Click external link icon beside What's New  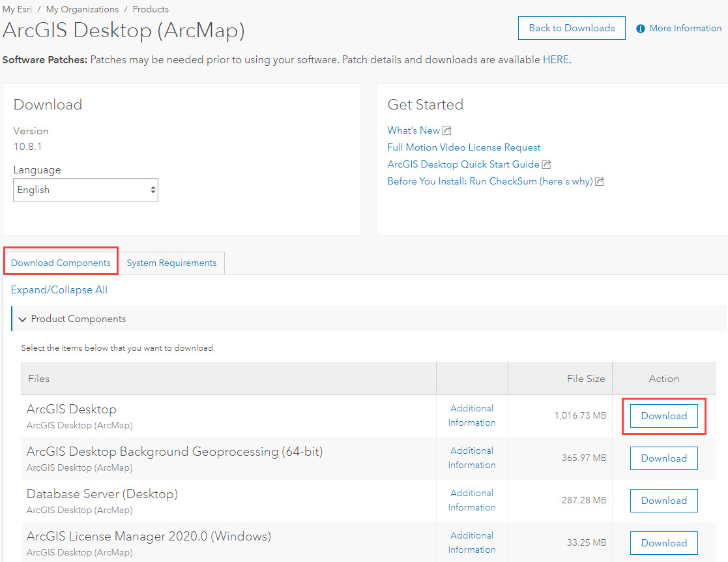click(x=446, y=130)
